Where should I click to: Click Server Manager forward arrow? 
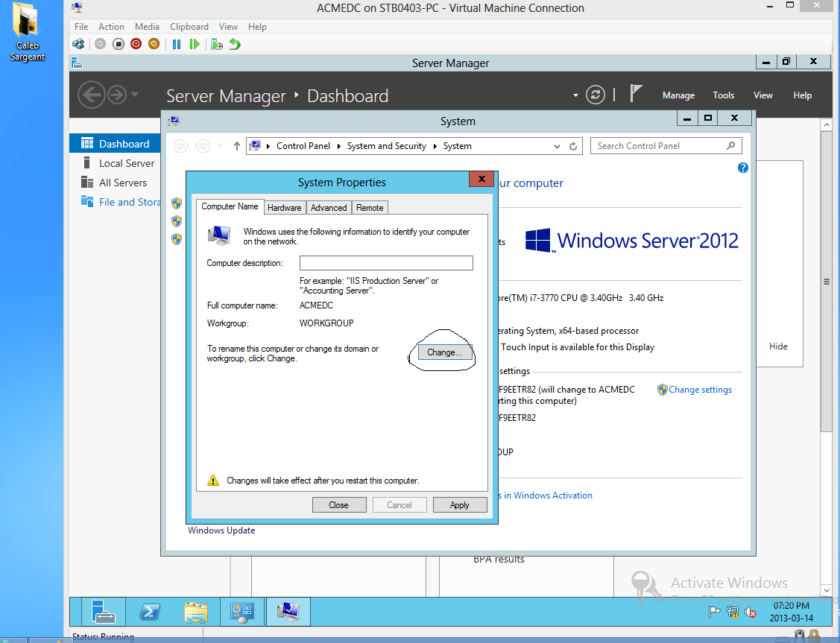click(117, 95)
